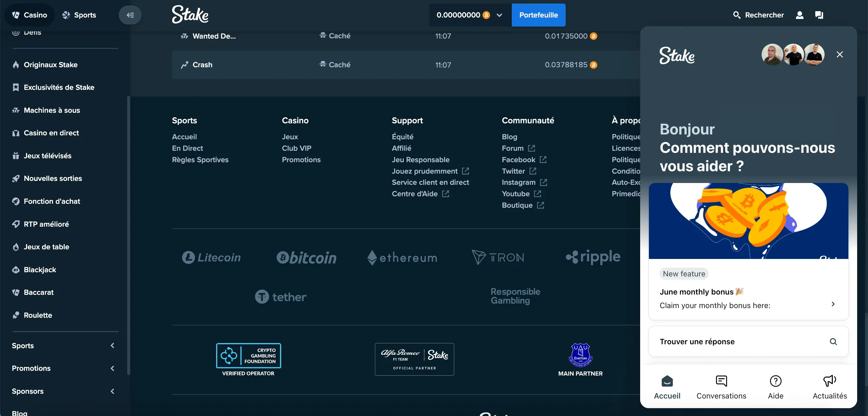This screenshot has width=868, height=416.
Task: Click the Crypto Gambling Foundation verified badge
Action: point(248,360)
